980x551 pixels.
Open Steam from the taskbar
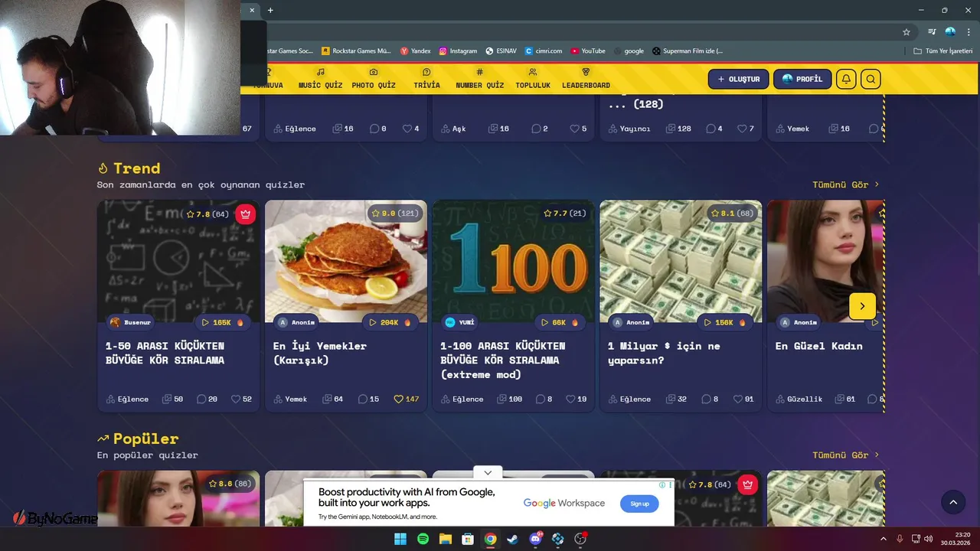513,539
